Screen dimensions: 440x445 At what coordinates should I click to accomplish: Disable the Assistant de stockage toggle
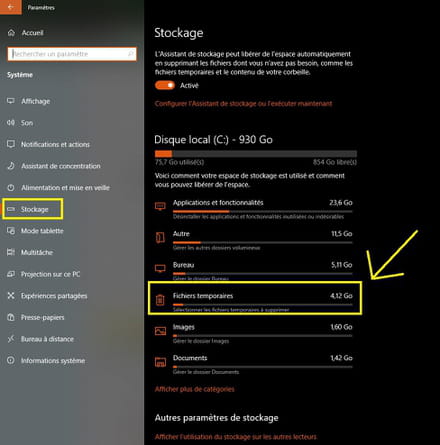(x=165, y=85)
